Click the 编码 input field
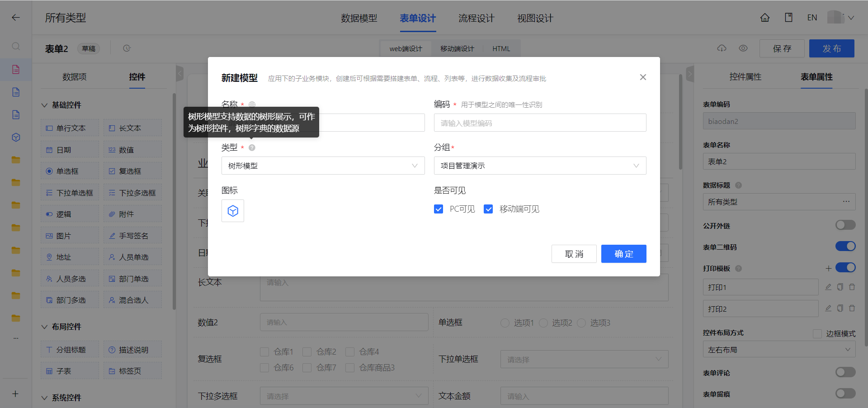This screenshot has height=408, width=868. pos(540,123)
